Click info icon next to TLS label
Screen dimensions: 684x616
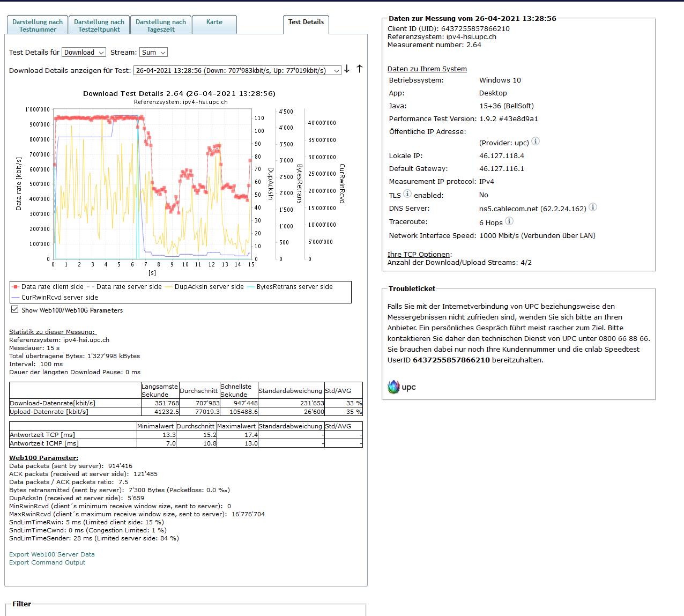[x=407, y=194]
